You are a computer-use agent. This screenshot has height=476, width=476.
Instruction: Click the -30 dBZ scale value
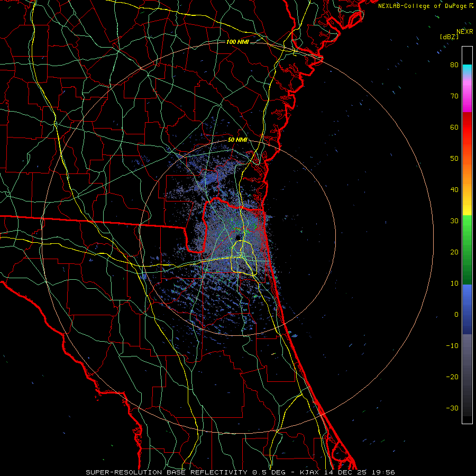(452, 408)
